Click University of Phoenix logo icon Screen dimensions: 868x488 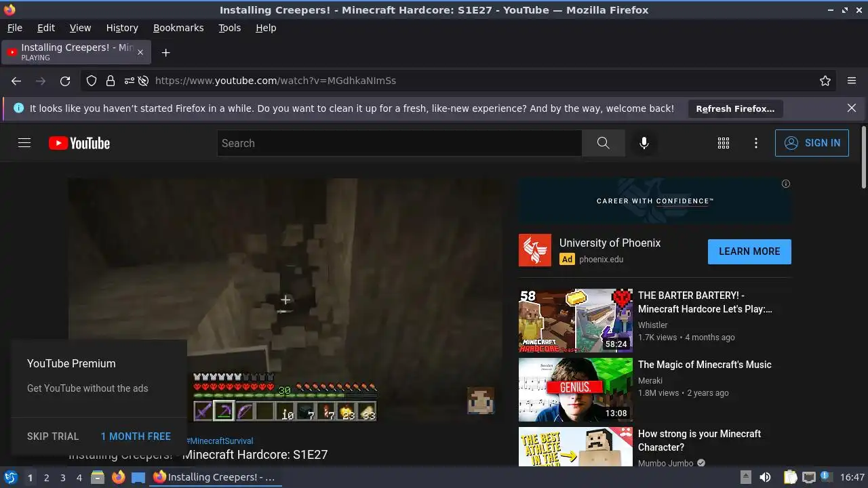pos(535,251)
